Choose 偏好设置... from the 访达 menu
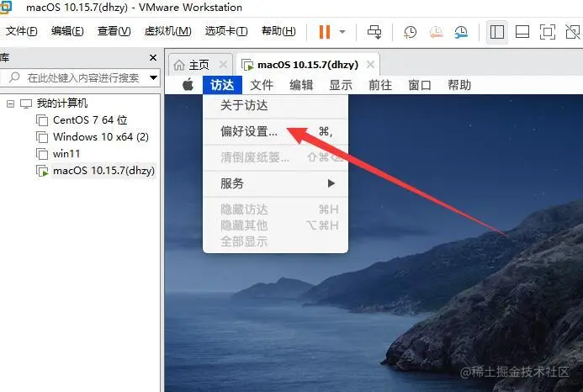583x392 pixels. point(275,131)
